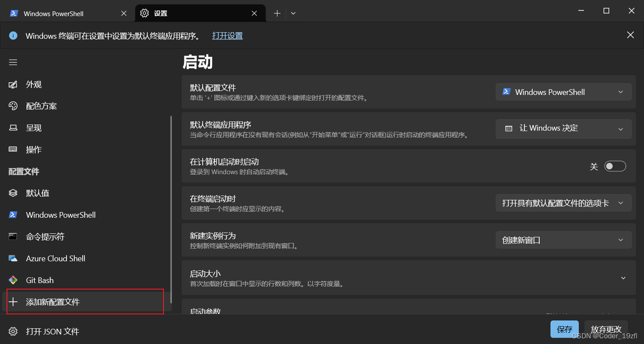
Task: Click the Git Bash icon
Action: [x=13, y=280]
